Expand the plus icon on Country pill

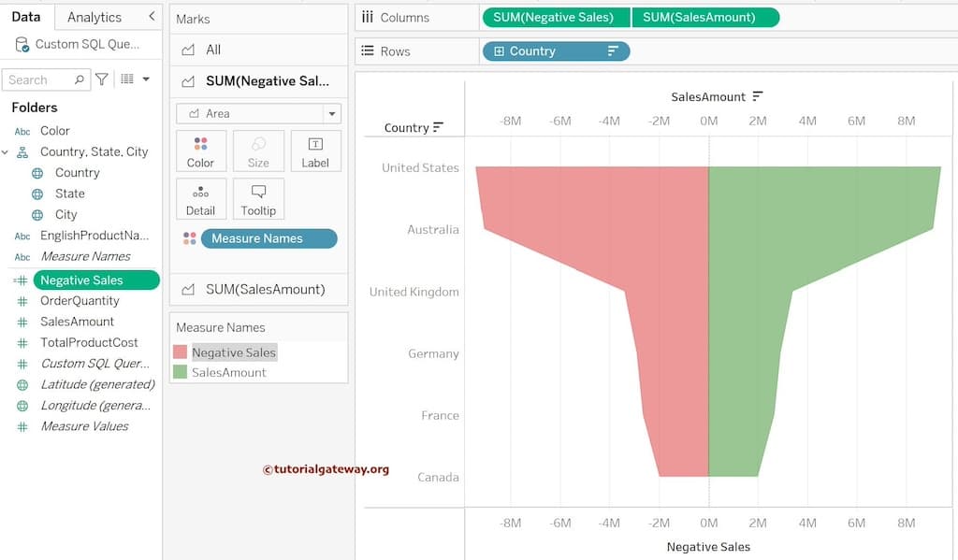pos(499,51)
